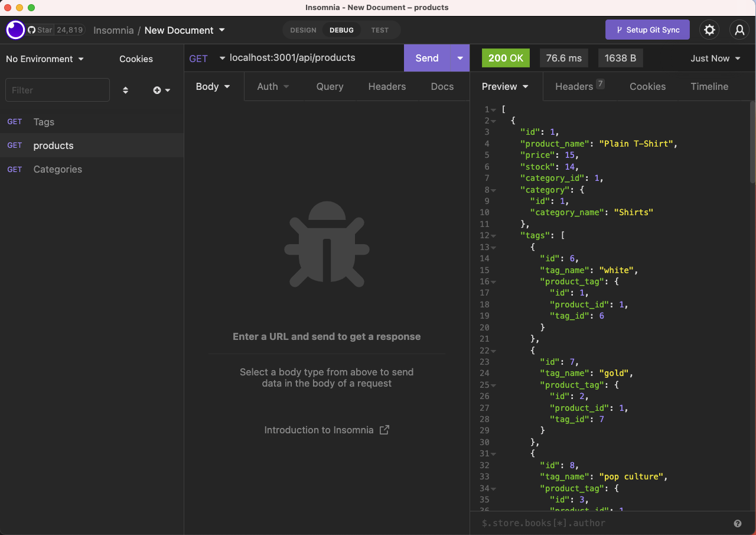Open the GET method dropdown
The height and width of the screenshot is (535, 756).
[207, 59]
